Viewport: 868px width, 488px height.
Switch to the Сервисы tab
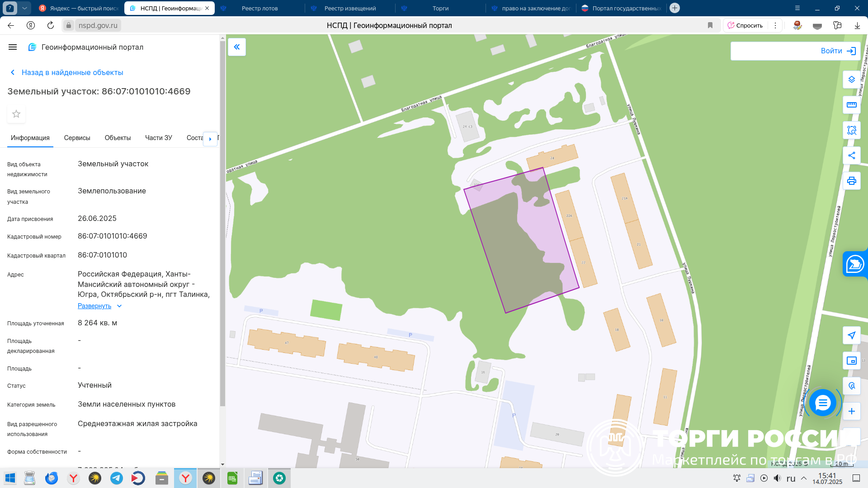pos(77,138)
